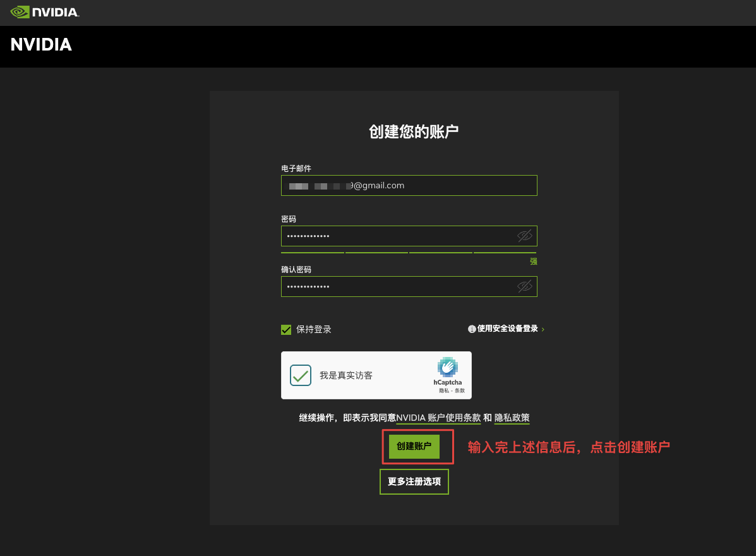Click the NVIDIA heading text in black banner

tap(41, 45)
